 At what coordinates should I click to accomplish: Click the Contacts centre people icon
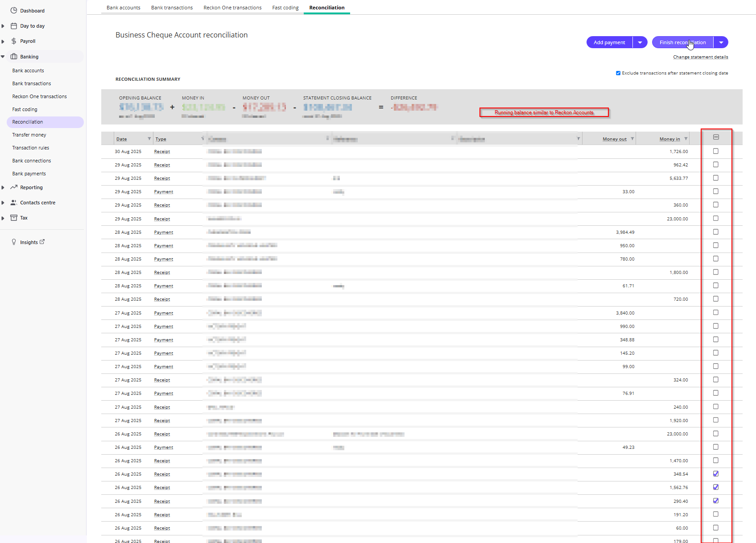click(x=14, y=203)
